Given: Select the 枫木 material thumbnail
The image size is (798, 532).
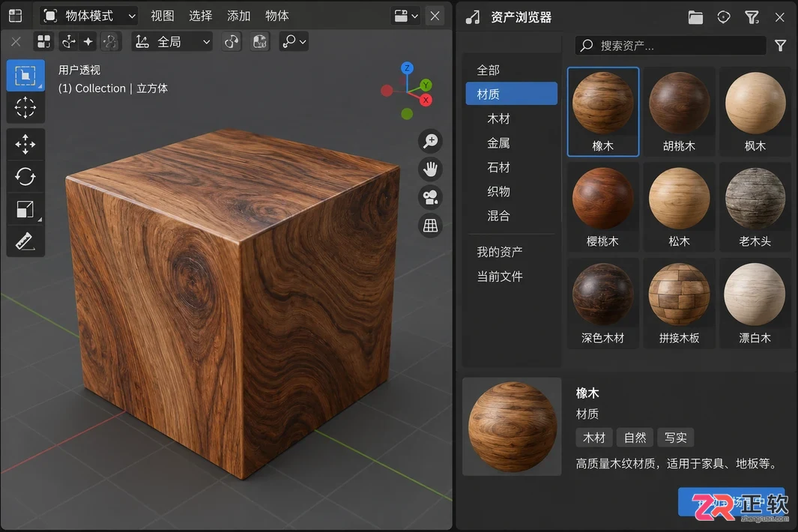Looking at the screenshot, I should [755, 112].
